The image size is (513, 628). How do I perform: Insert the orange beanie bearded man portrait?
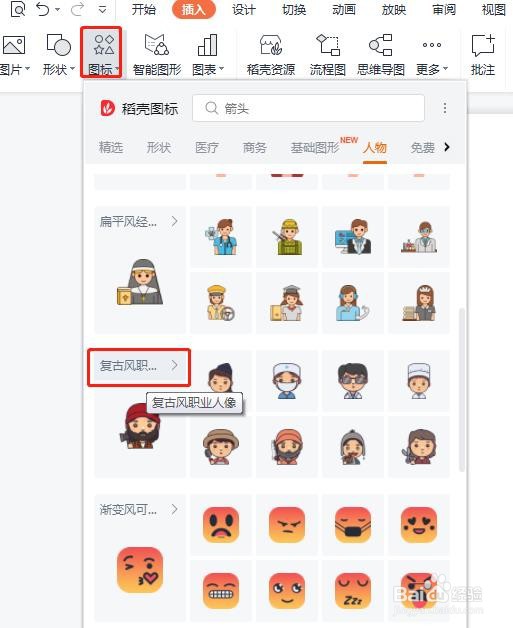(x=287, y=446)
